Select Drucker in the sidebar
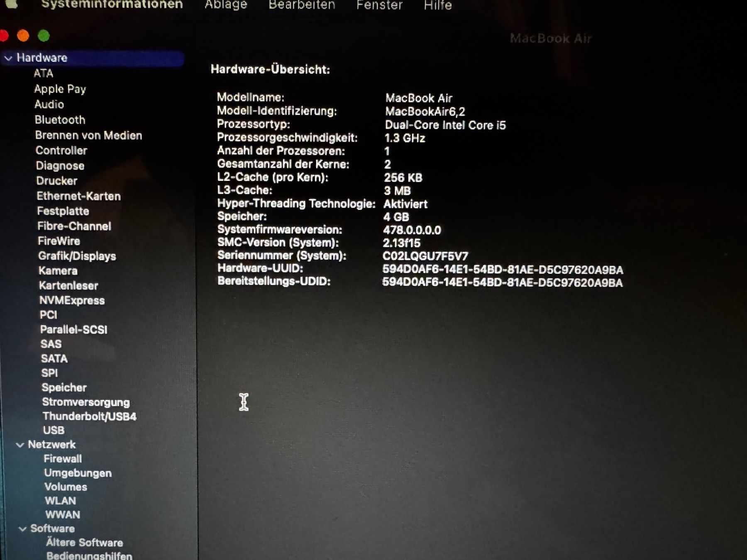Image resolution: width=747 pixels, height=560 pixels. coord(56,181)
